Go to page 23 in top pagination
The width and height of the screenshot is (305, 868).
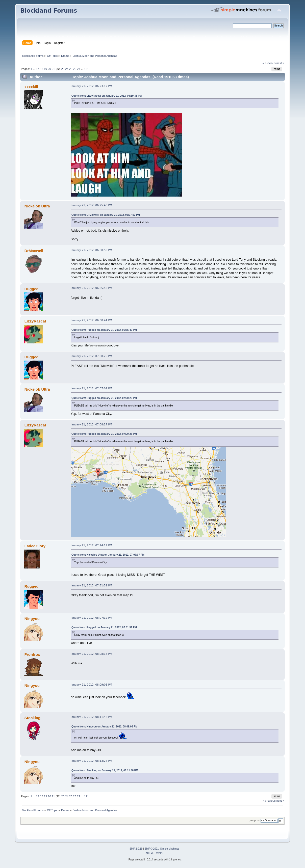(x=63, y=69)
